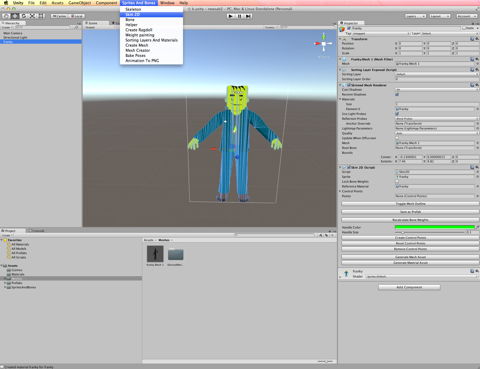Click the Recalculate Bone Weights button
The width and height of the screenshot is (480, 369).
[410, 220]
